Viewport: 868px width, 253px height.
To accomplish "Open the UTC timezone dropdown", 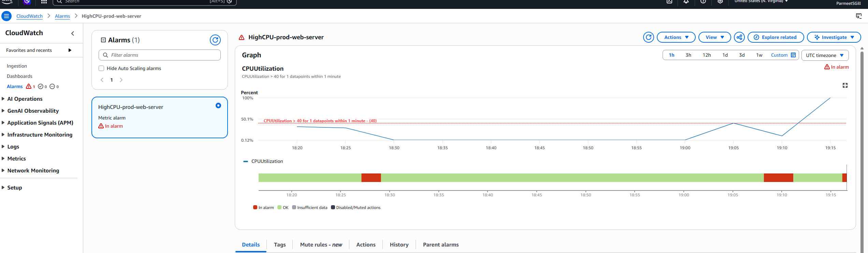I will click(x=825, y=55).
